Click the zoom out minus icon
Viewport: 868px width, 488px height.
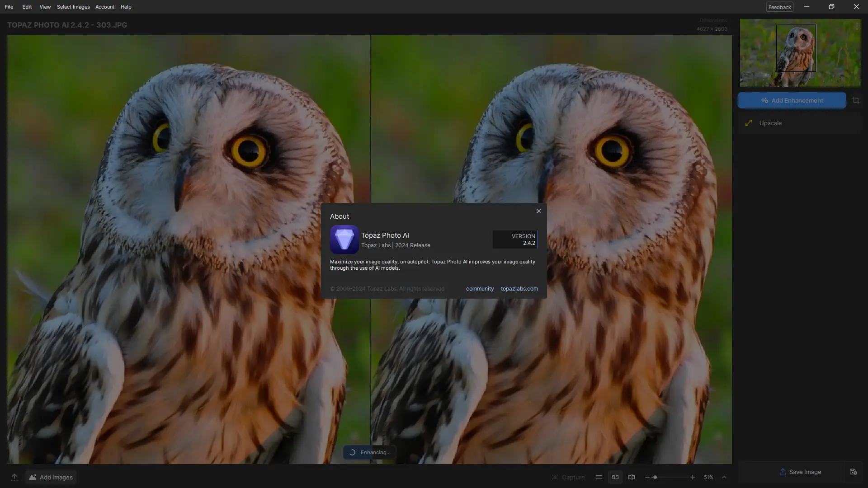647,477
